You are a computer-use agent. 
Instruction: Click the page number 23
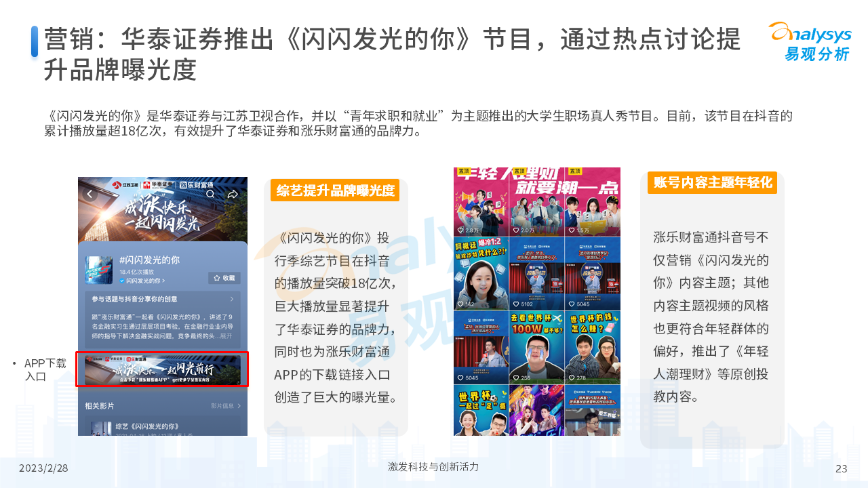click(842, 468)
